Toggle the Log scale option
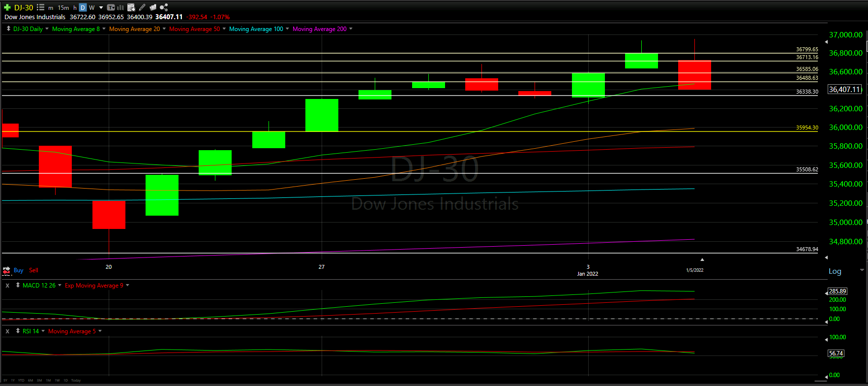Image resolution: width=868 pixels, height=386 pixels. pos(835,271)
